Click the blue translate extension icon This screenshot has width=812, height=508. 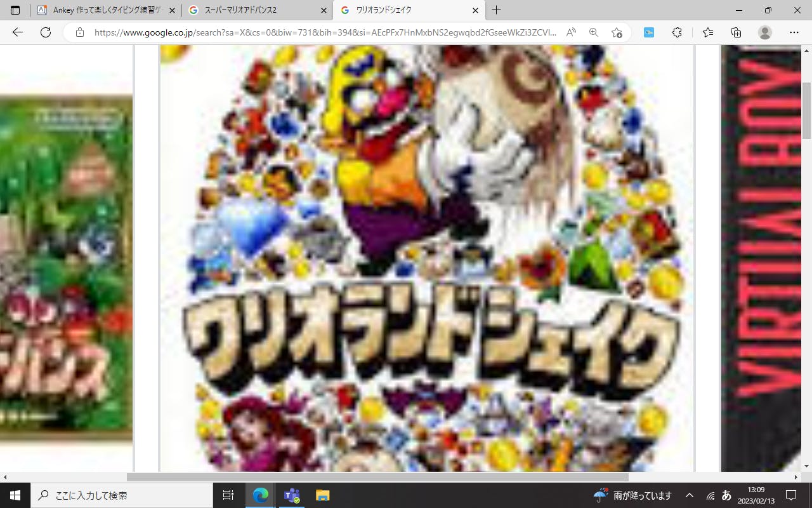tap(649, 32)
